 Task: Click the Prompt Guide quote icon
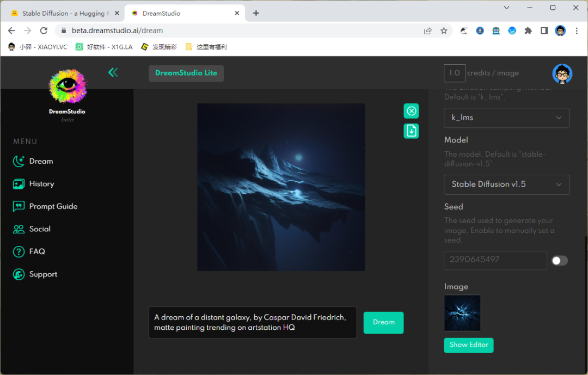point(19,206)
